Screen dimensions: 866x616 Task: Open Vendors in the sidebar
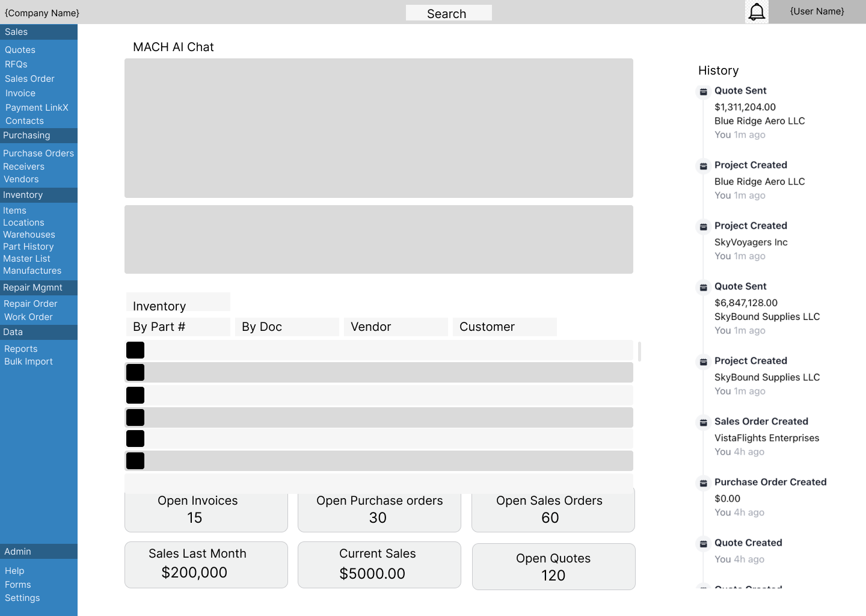coord(21,179)
